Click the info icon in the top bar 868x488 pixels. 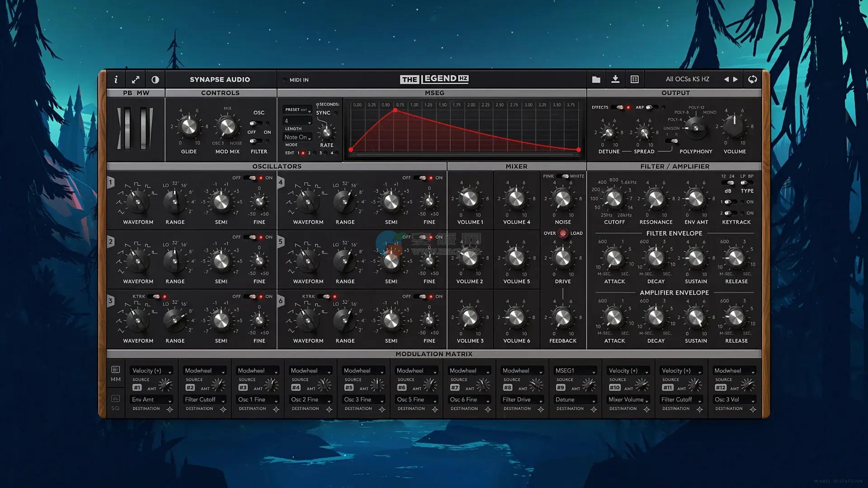[x=116, y=80]
